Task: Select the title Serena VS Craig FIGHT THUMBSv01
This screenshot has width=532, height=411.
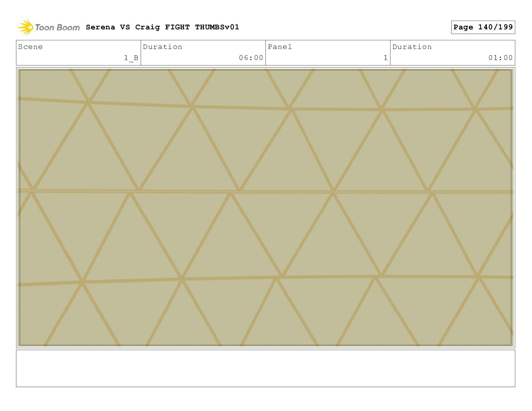Action: pos(163,27)
